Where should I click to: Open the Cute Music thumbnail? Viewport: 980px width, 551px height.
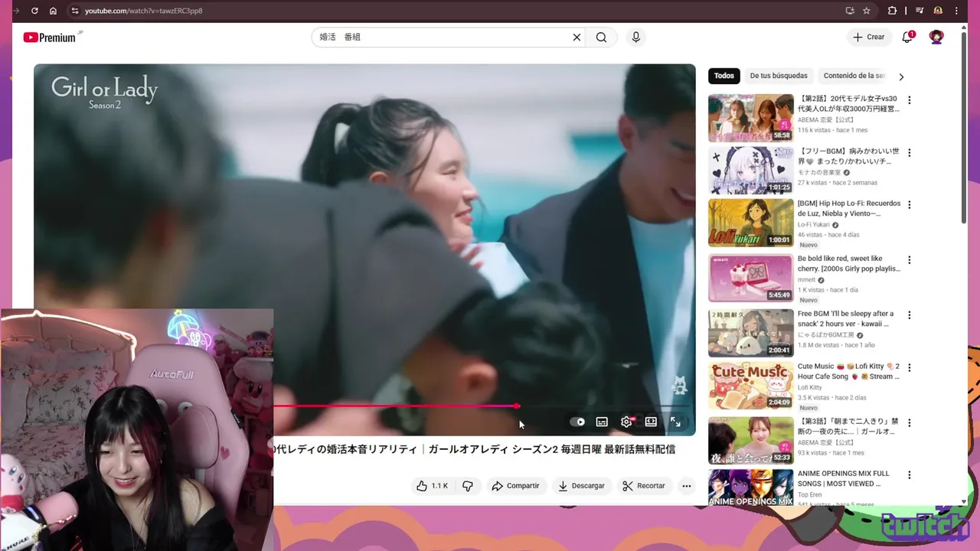tap(751, 386)
